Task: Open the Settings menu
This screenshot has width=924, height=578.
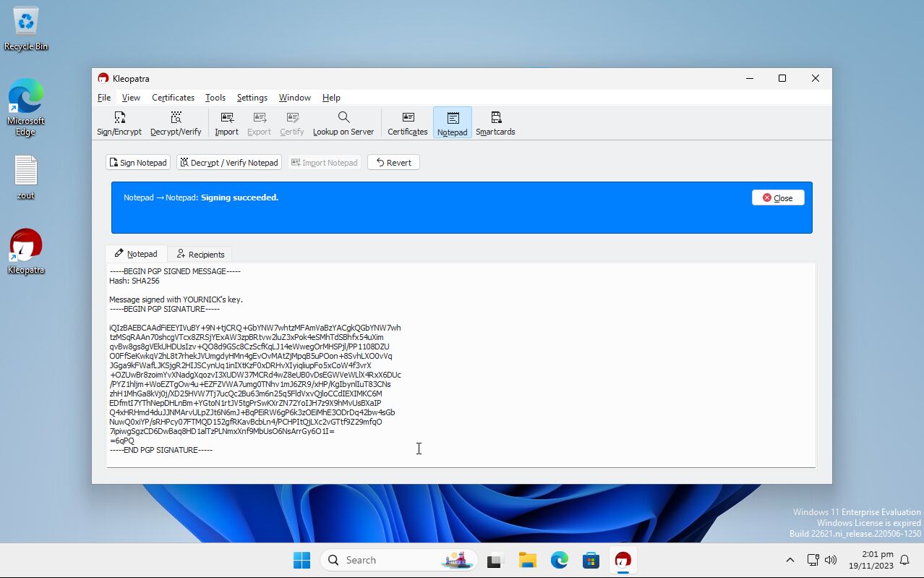Action: click(252, 98)
